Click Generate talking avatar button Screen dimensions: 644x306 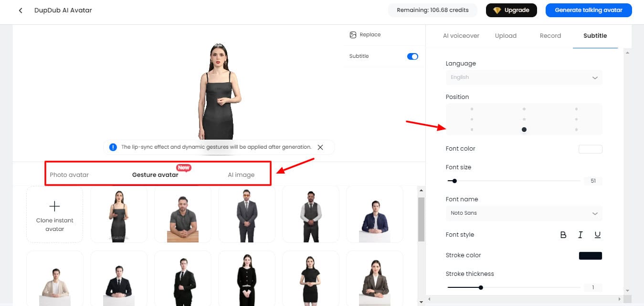tap(588, 11)
